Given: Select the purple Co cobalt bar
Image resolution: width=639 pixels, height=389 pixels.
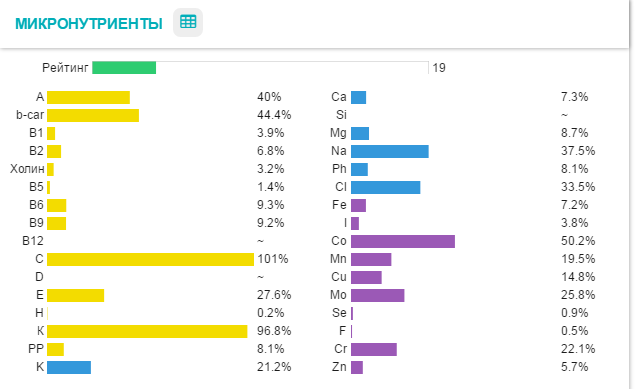Looking at the screenshot, I should click(x=403, y=241).
